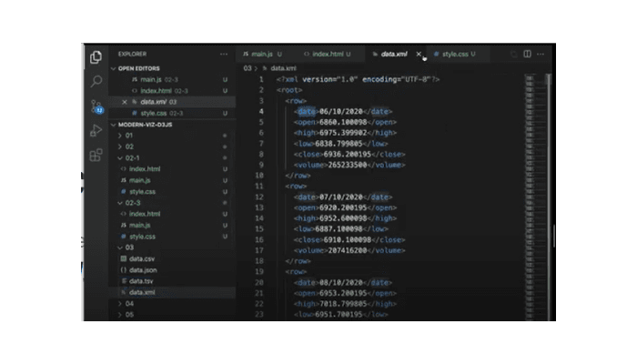This screenshot has height=364, width=637.
Task: Open data.csv file
Action: 172,258
